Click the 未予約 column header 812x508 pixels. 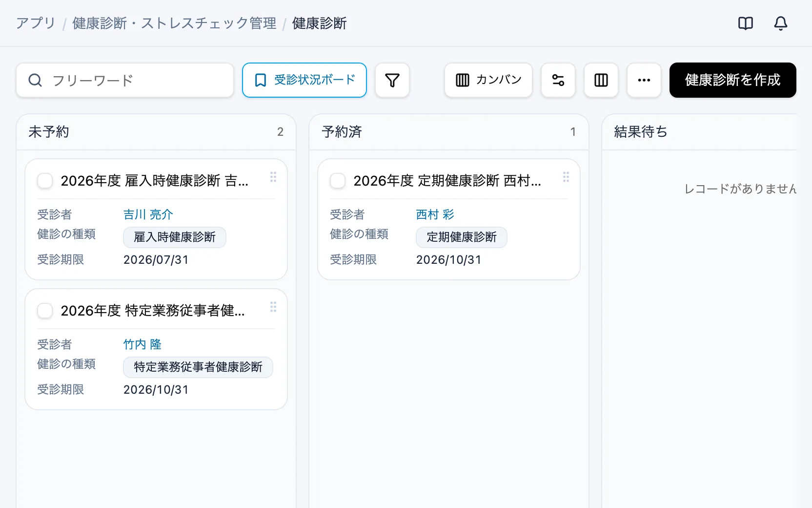click(156, 132)
